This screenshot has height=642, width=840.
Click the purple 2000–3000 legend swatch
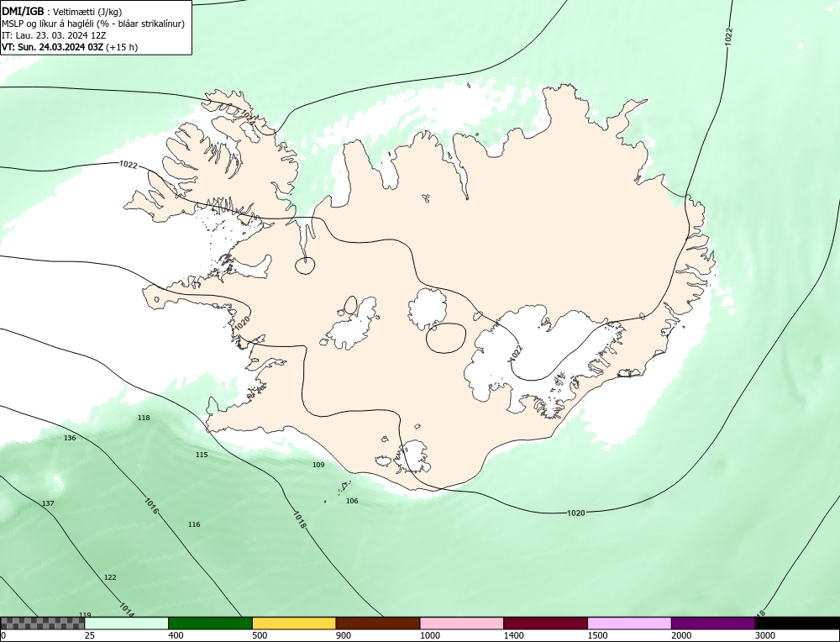[x=713, y=624]
